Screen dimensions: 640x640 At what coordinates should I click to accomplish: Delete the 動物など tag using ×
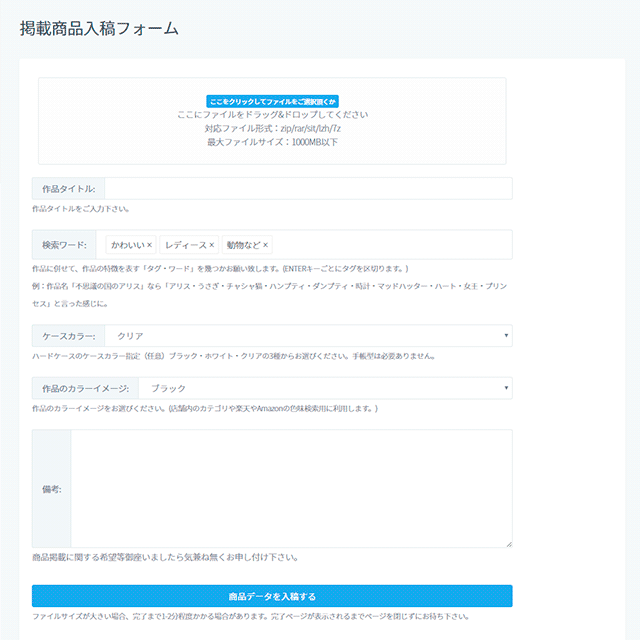click(266, 245)
